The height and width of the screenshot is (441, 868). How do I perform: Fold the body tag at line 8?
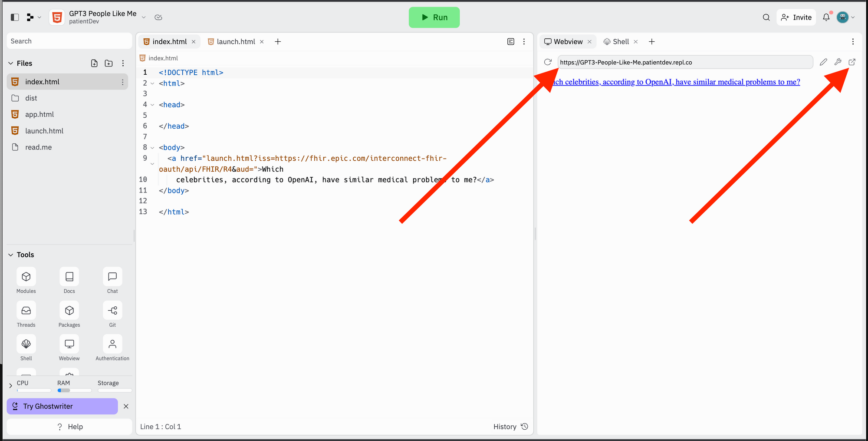pyautogui.click(x=152, y=148)
